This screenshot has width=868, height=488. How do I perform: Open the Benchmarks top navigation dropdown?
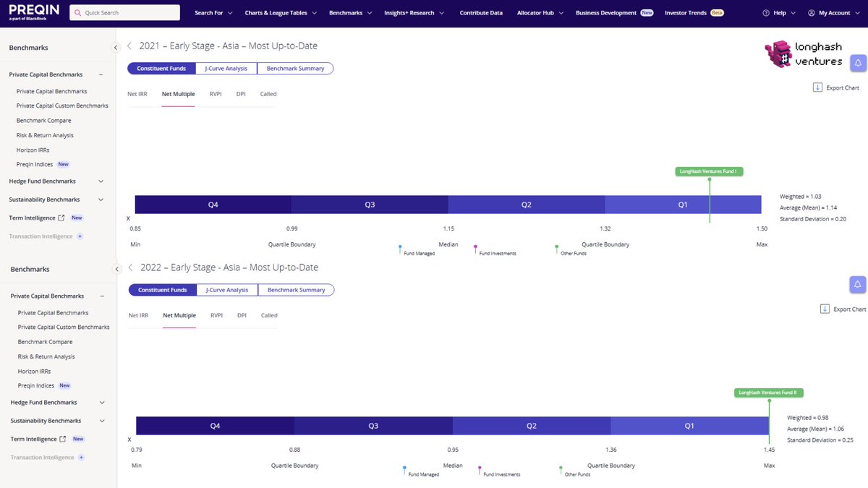(x=350, y=13)
